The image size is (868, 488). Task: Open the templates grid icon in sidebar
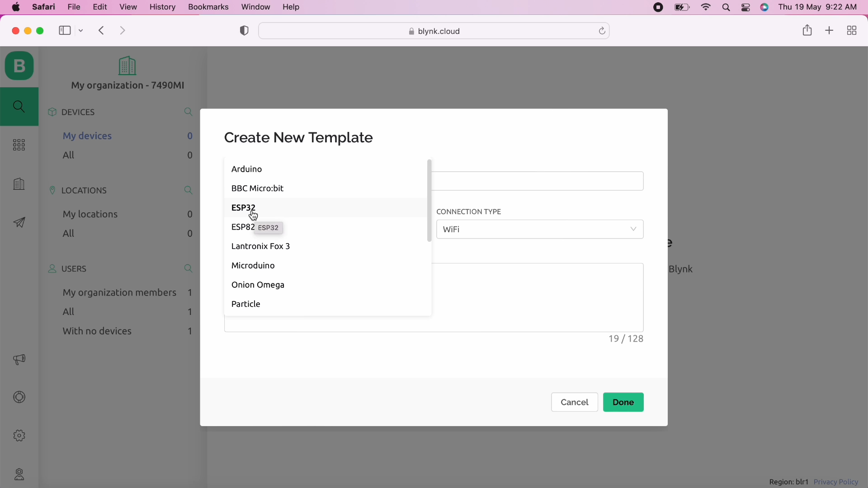[19, 146]
